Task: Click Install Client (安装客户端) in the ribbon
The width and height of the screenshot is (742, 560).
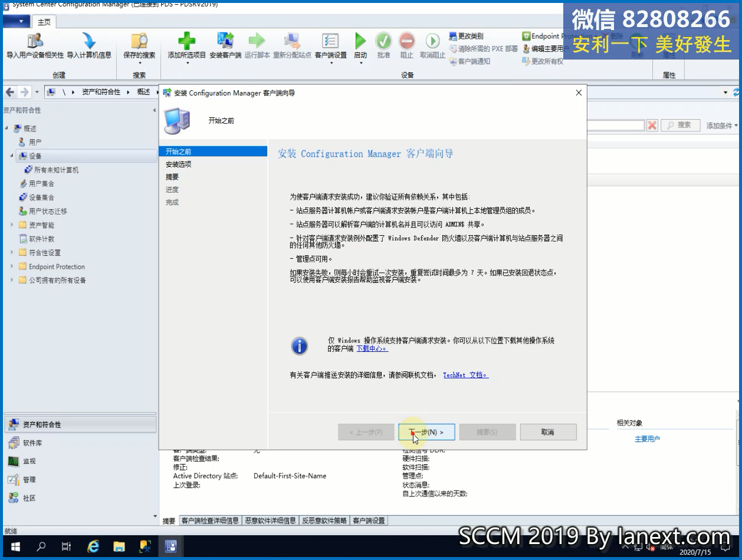Action: click(225, 46)
